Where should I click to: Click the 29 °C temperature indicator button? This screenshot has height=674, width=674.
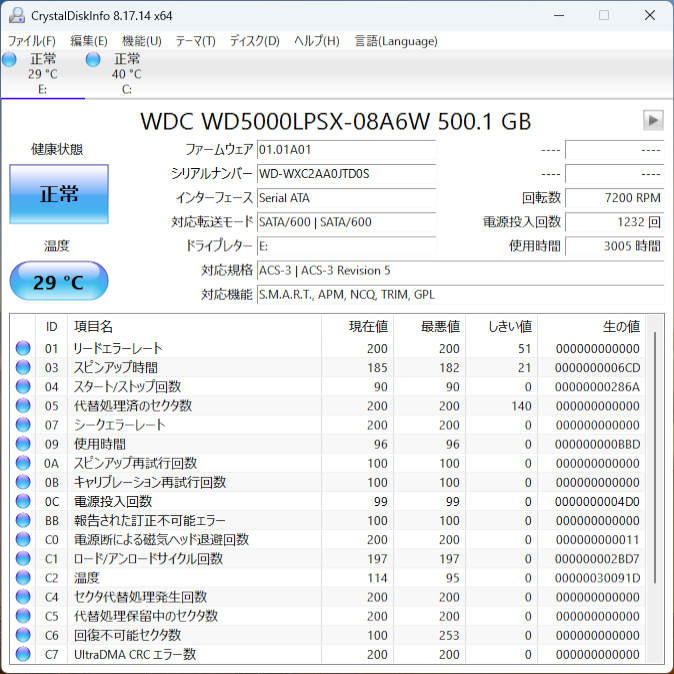click(x=59, y=282)
